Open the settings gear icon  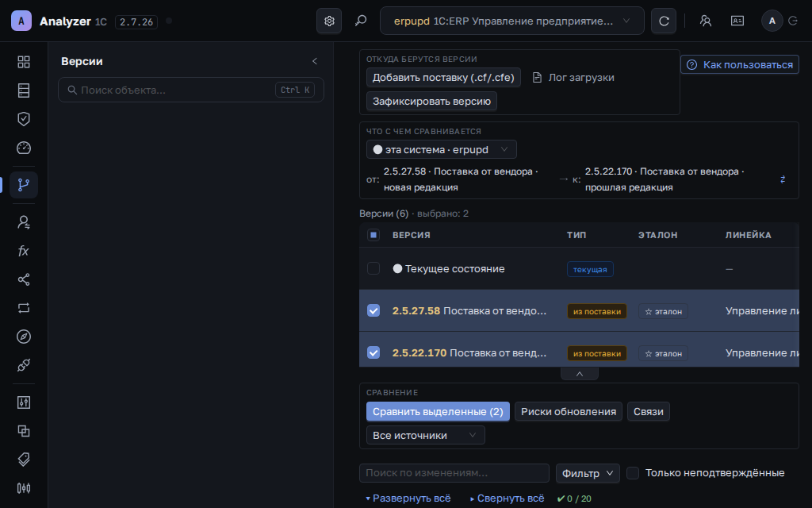pyautogui.click(x=329, y=21)
